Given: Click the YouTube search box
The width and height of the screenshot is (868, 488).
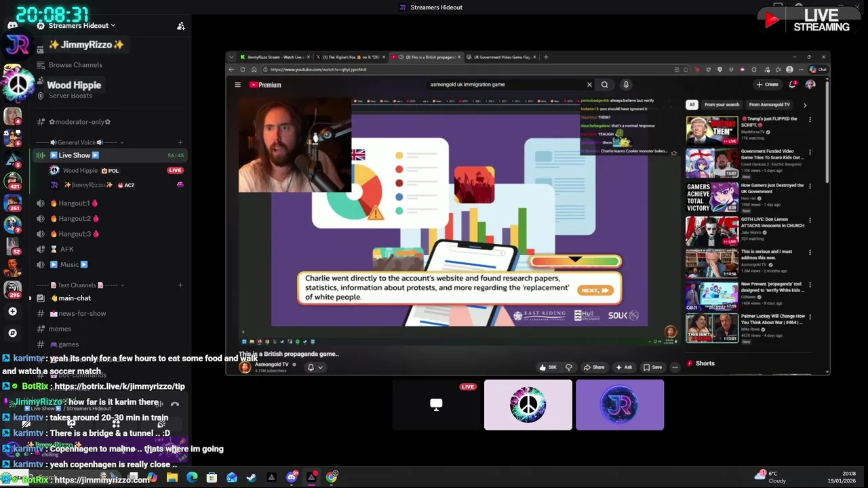Looking at the screenshot, I should pos(505,85).
